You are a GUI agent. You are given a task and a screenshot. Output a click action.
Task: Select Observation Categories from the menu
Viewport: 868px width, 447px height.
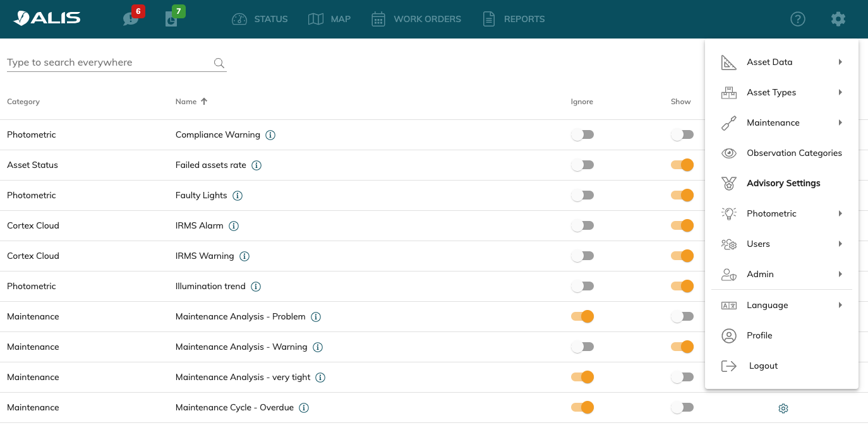pos(793,153)
